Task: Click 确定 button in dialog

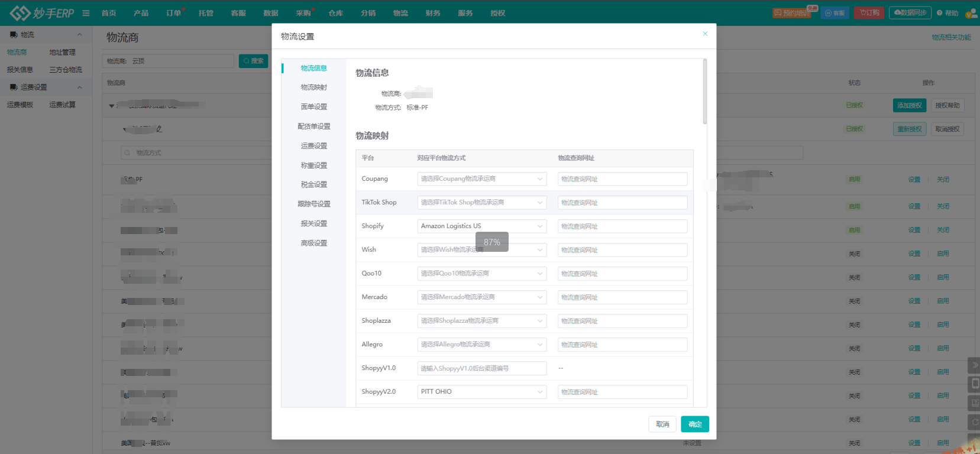Action: click(x=695, y=424)
